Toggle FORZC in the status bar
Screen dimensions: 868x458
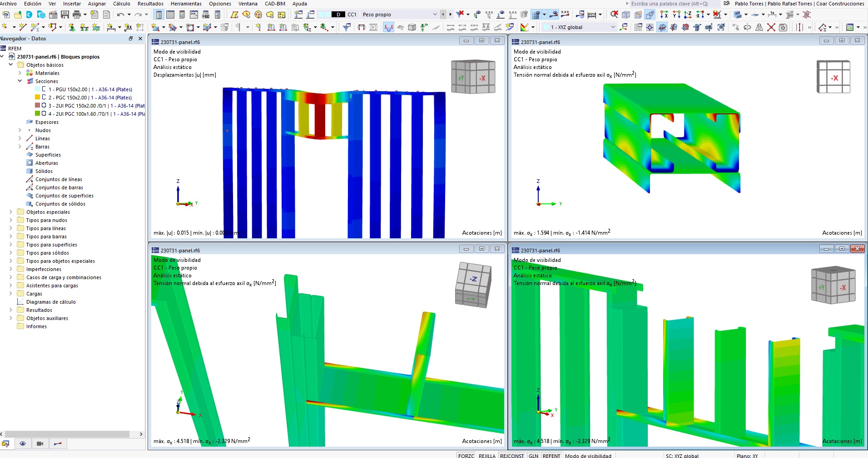pyautogui.click(x=466, y=455)
